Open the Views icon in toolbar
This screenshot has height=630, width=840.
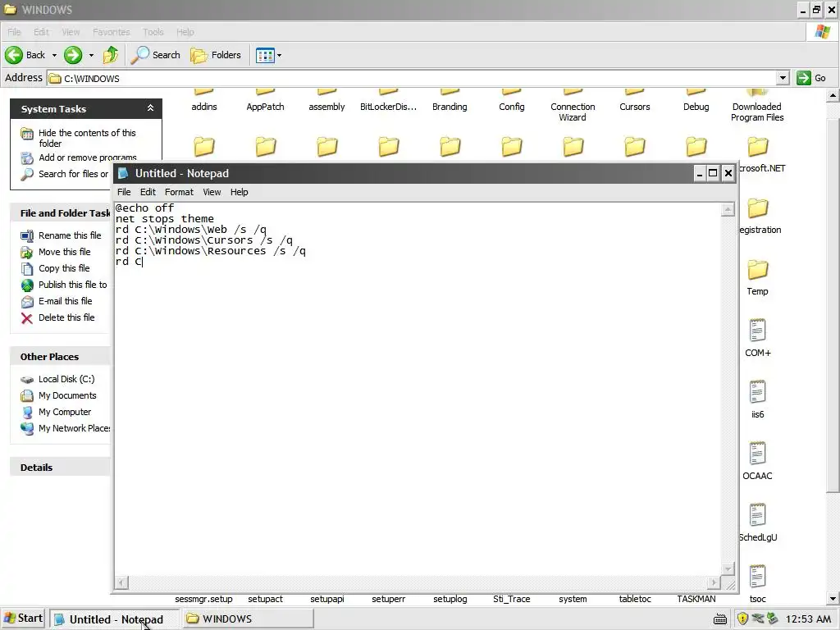tap(265, 55)
